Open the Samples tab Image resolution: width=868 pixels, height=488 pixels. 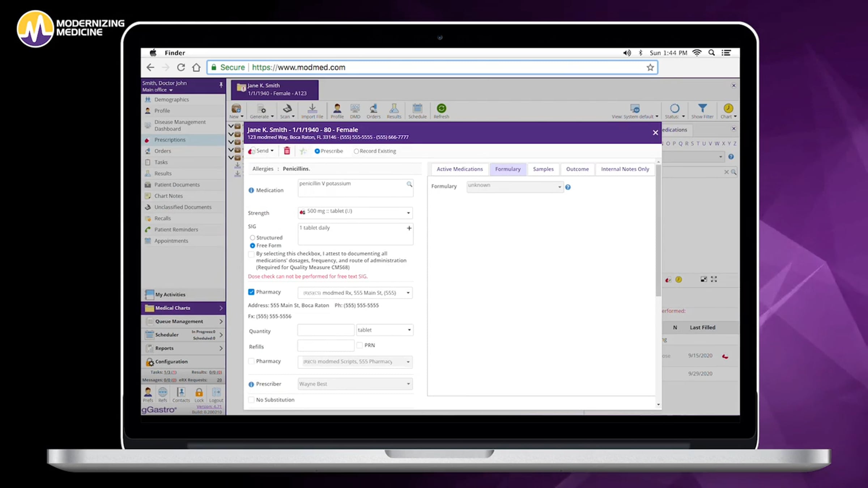click(543, 169)
